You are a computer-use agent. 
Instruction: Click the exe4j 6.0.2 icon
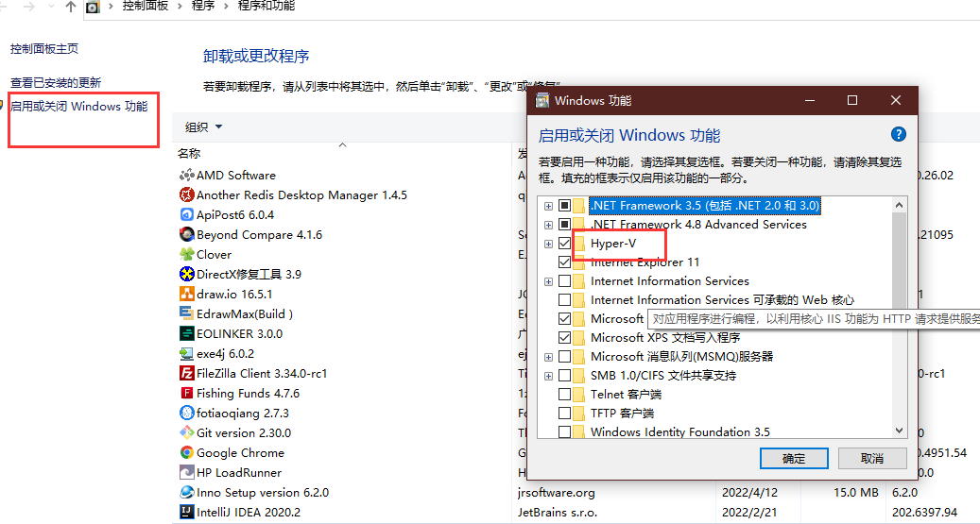(186, 353)
